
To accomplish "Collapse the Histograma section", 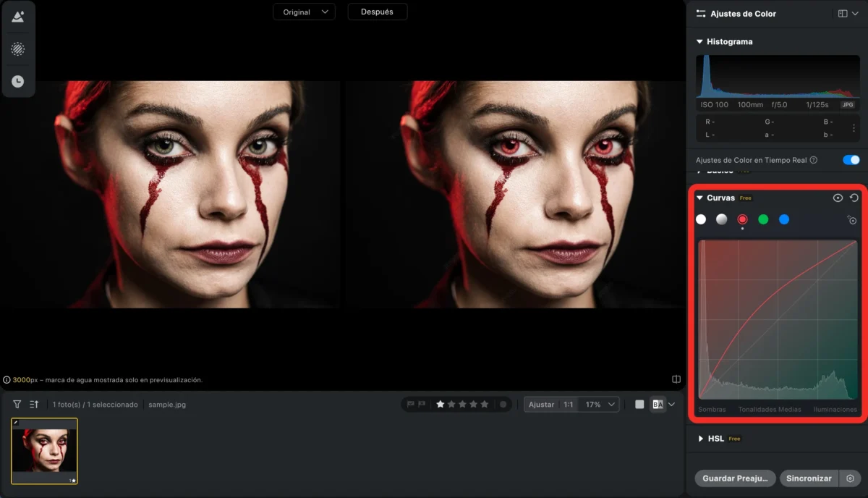I will [x=699, y=42].
